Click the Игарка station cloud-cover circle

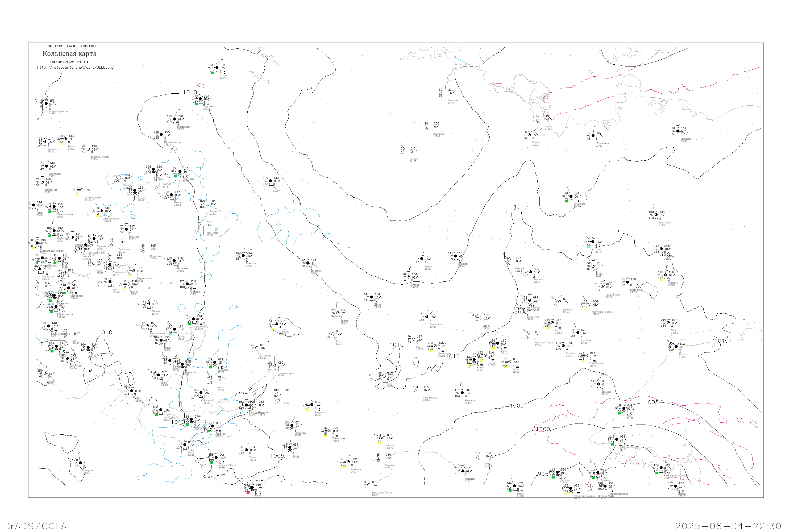click(217, 68)
